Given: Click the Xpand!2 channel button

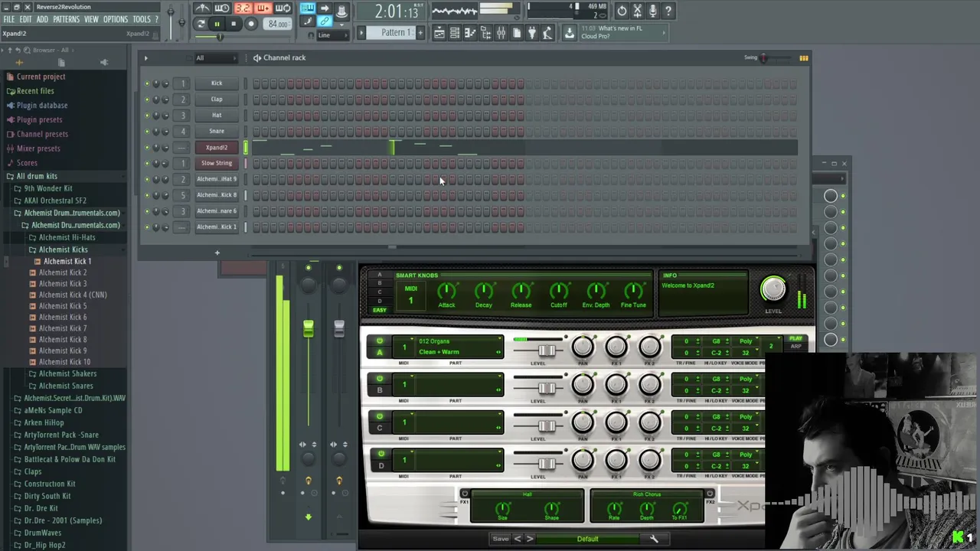Looking at the screenshot, I should 217,148.
